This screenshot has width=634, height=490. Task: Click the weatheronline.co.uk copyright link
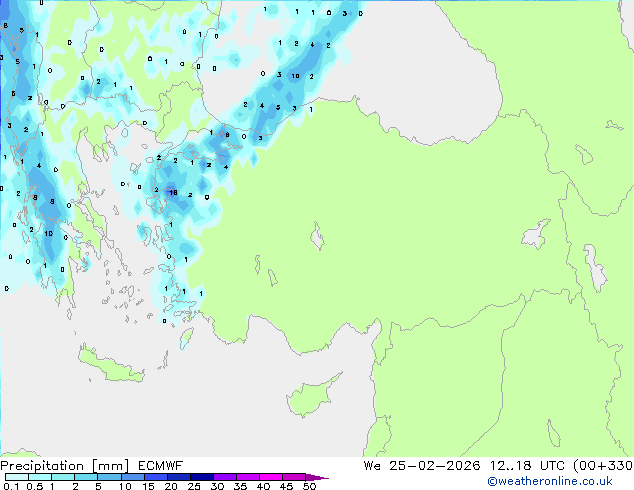coord(563,481)
